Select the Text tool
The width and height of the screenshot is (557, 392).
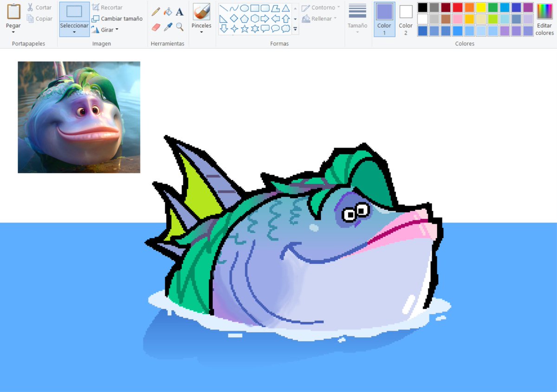coord(180,12)
